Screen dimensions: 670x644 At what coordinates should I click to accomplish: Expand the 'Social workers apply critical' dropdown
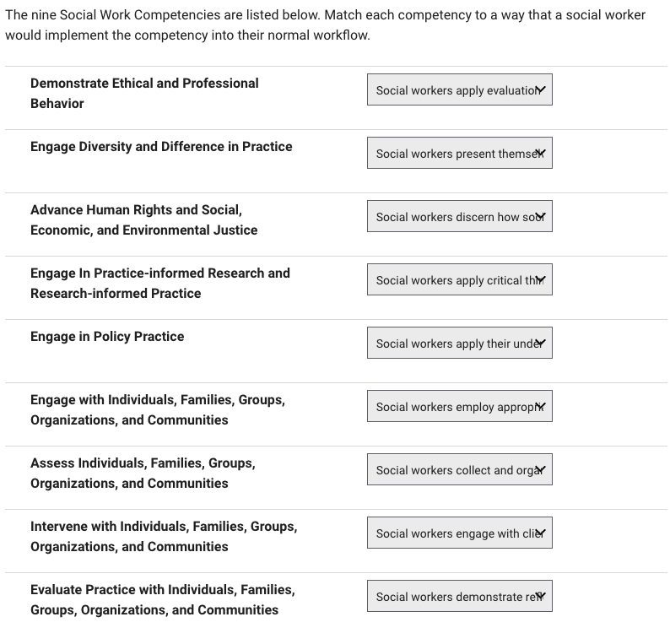click(x=459, y=280)
